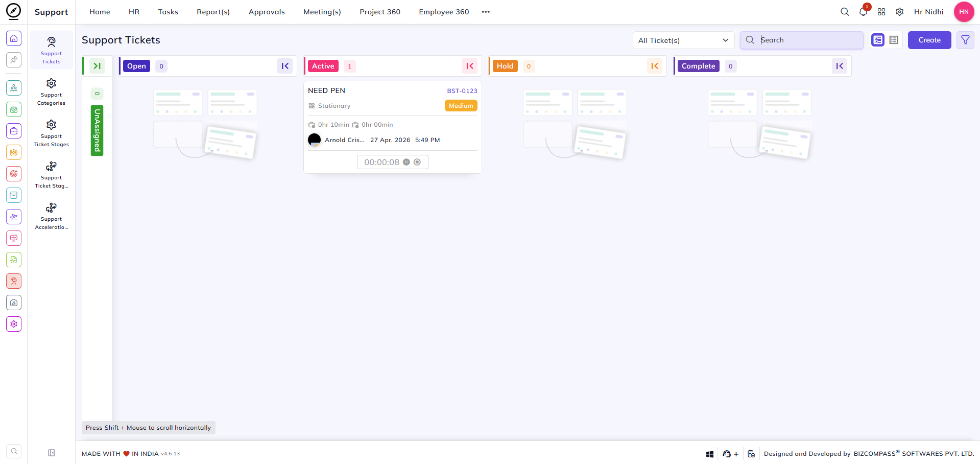This screenshot has width=980, height=464.
Task: Open Meeting(s) menu
Action: 322,12
